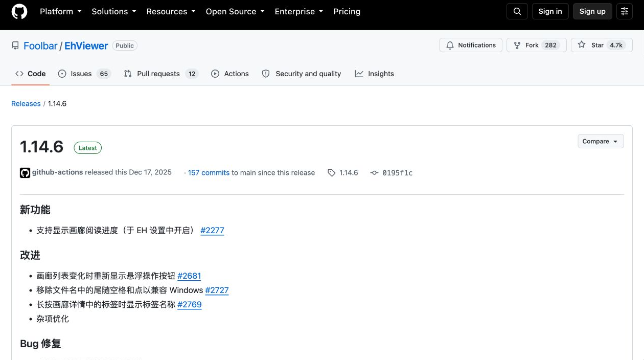Open issue link #2681
Image resolution: width=644 pixels, height=360 pixels.
coord(189,276)
